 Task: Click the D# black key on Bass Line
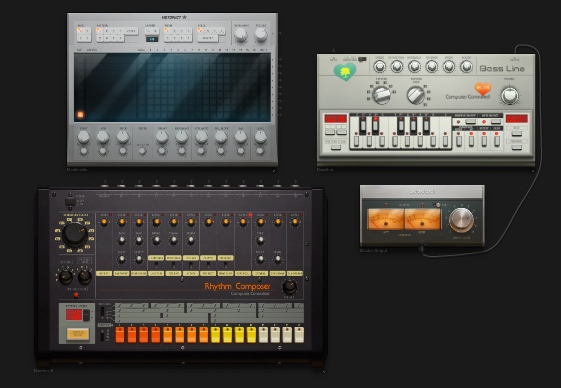point(376,126)
